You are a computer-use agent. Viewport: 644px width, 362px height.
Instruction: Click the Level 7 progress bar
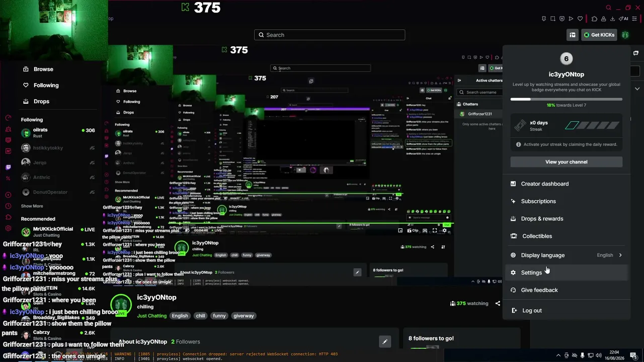click(567, 99)
